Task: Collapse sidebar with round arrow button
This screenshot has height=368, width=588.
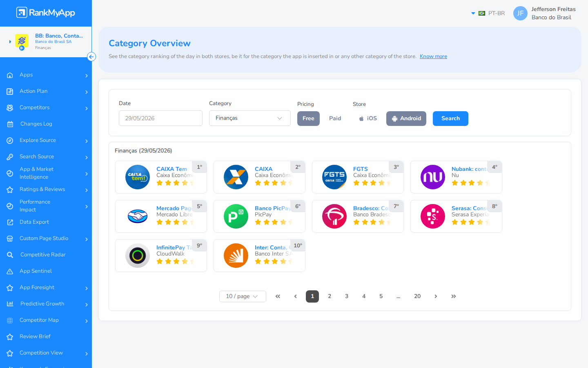Action: coord(91,57)
